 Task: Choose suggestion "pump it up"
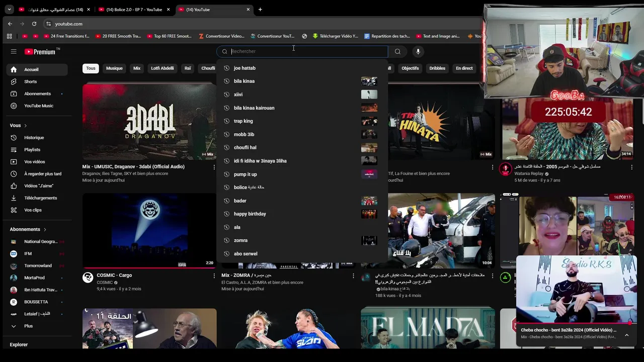click(x=302, y=174)
